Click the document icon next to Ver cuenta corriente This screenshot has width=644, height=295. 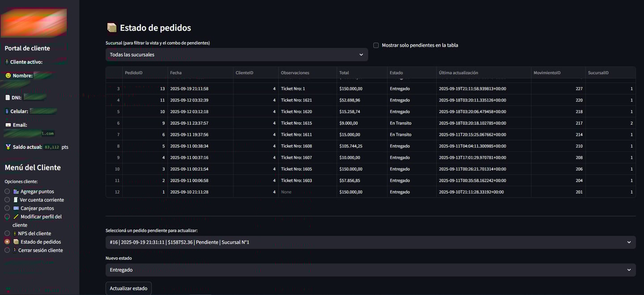pyautogui.click(x=16, y=200)
